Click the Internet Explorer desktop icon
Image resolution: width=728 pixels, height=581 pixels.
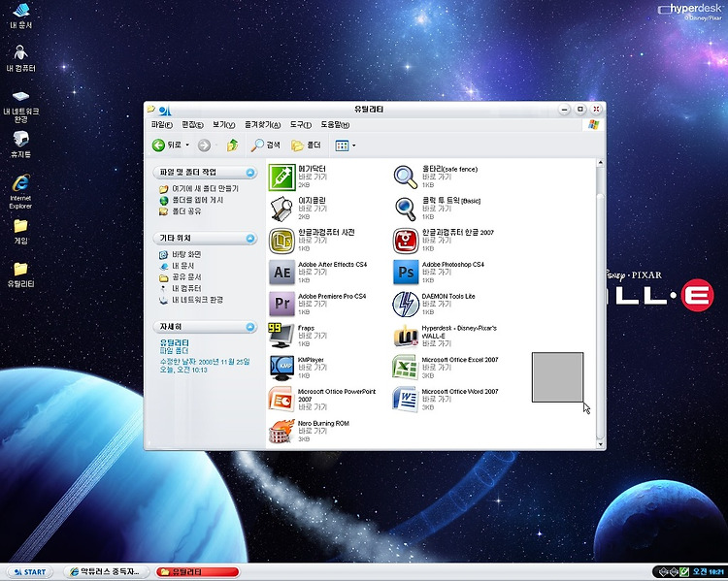[x=21, y=192]
